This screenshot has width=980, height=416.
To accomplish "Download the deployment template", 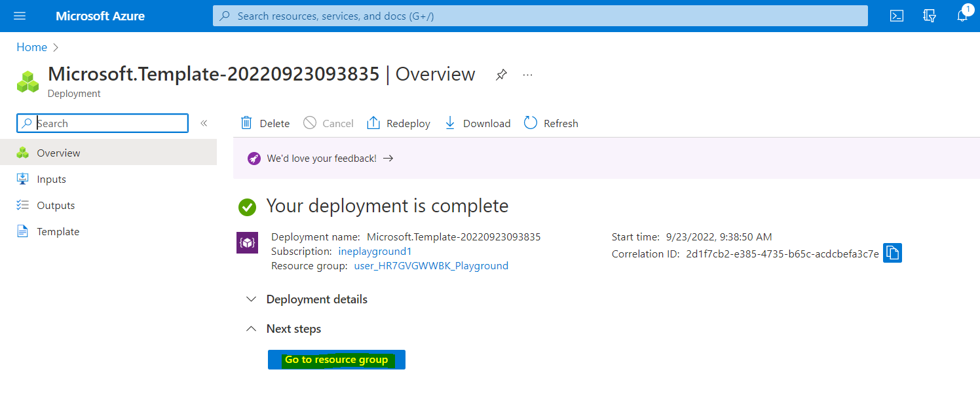I will click(478, 123).
